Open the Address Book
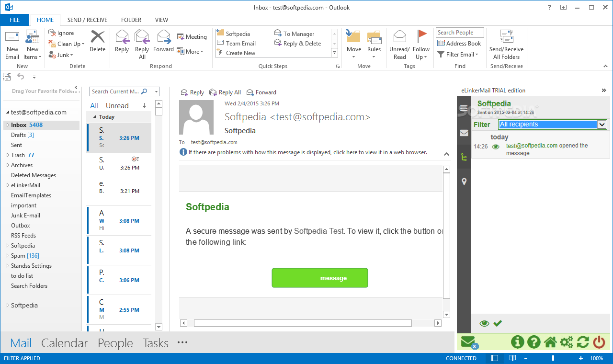The height and width of the screenshot is (364, 613). (459, 43)
